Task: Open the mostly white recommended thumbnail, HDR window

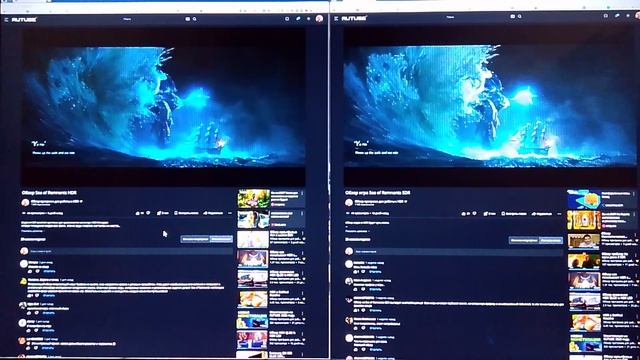Action: click(253, 239)
